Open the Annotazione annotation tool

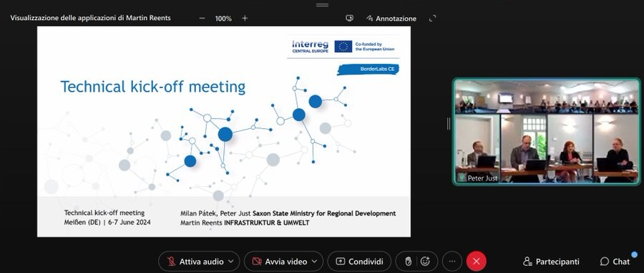pos(391,19)
